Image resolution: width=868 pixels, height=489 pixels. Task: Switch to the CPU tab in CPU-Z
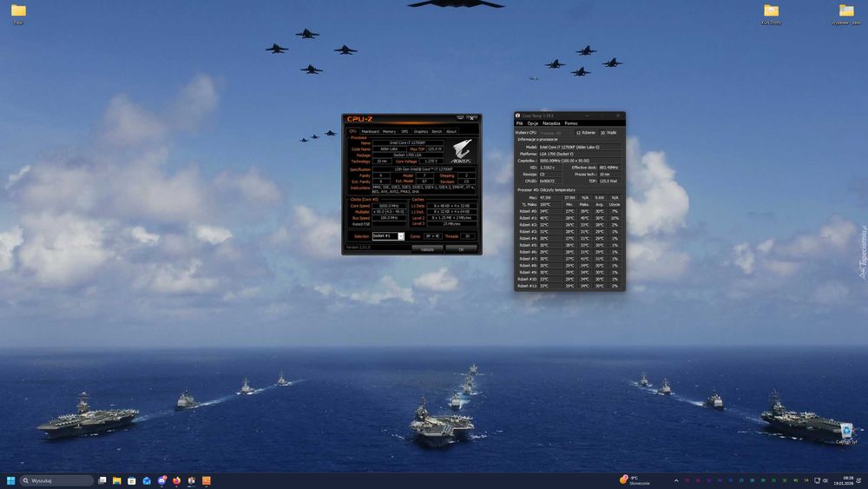click(x=352, y=131)
